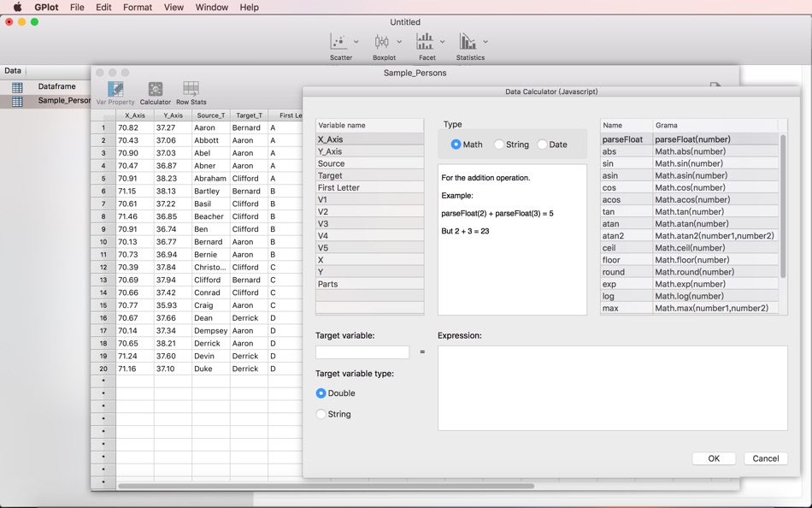Select the Dataframe table icon in sidebar

pos(17,86)
